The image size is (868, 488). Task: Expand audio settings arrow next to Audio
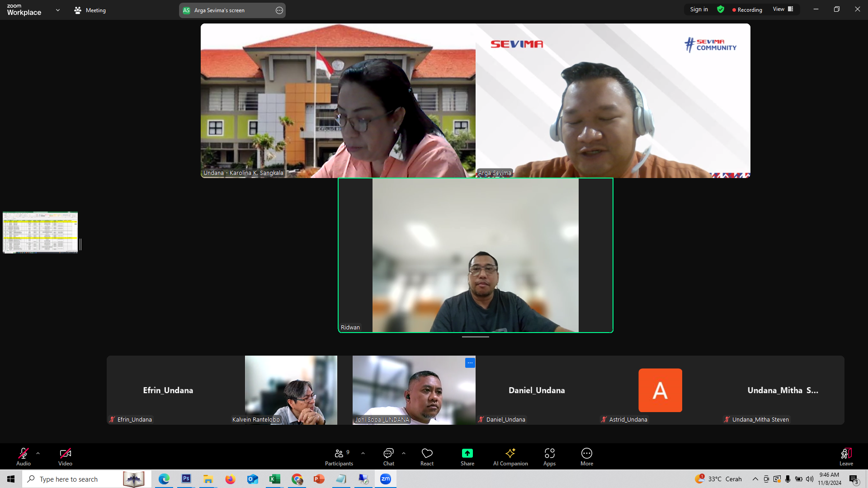point(38,453)
